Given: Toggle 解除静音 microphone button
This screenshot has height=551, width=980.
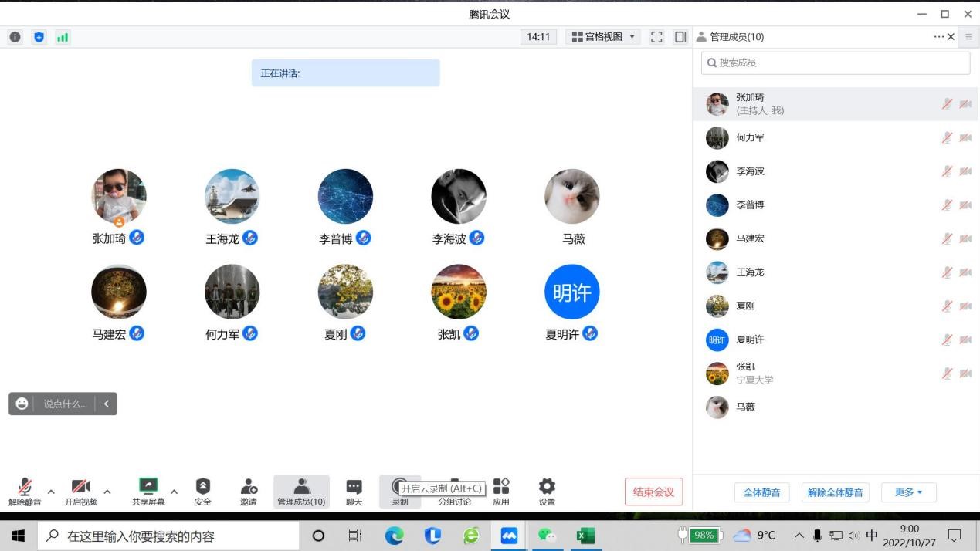Looking at the screenshot, I should click(x=25, y=487).
